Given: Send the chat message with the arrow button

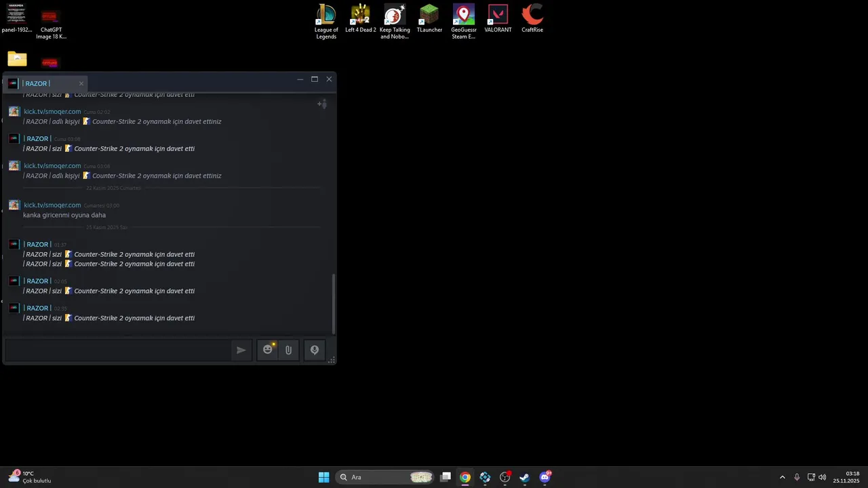Looking at the screenshot, I should click(241, 350).
